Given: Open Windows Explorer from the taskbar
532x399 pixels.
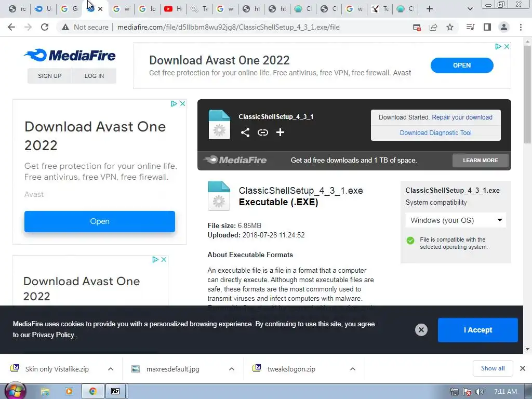Looking at the screenshot, I should click(45, 392).
